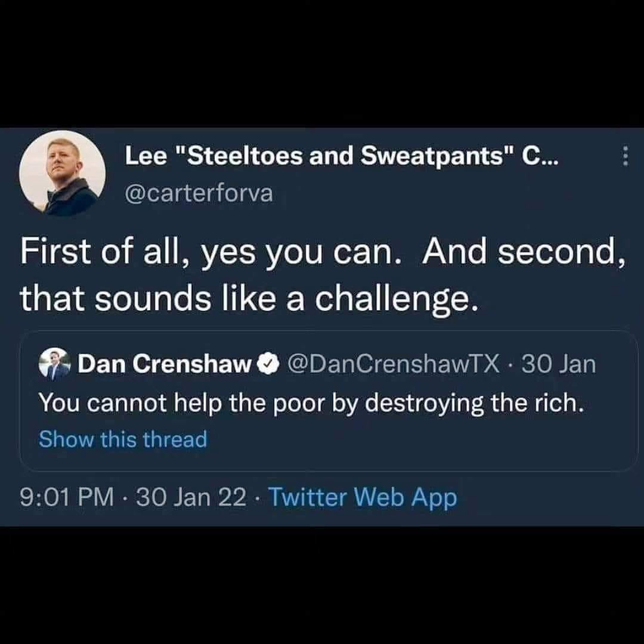
Task: Click the 30 Jan 22 date
Action: coord(191,497)
